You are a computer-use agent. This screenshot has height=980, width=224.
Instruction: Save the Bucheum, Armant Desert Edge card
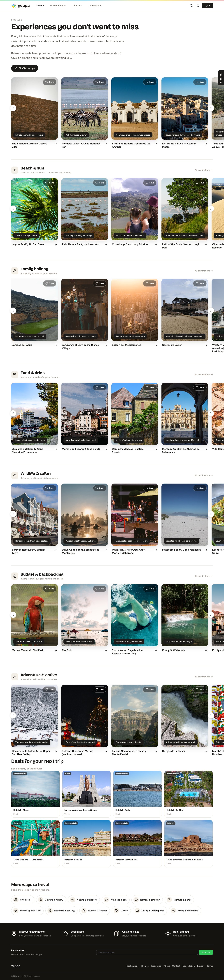point(49,82)
